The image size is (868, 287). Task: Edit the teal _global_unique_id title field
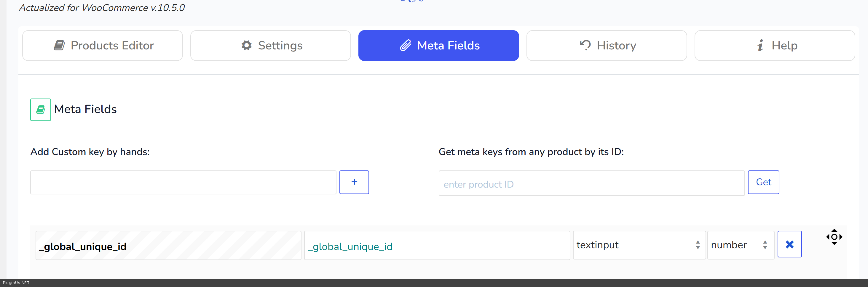[437, 246]
